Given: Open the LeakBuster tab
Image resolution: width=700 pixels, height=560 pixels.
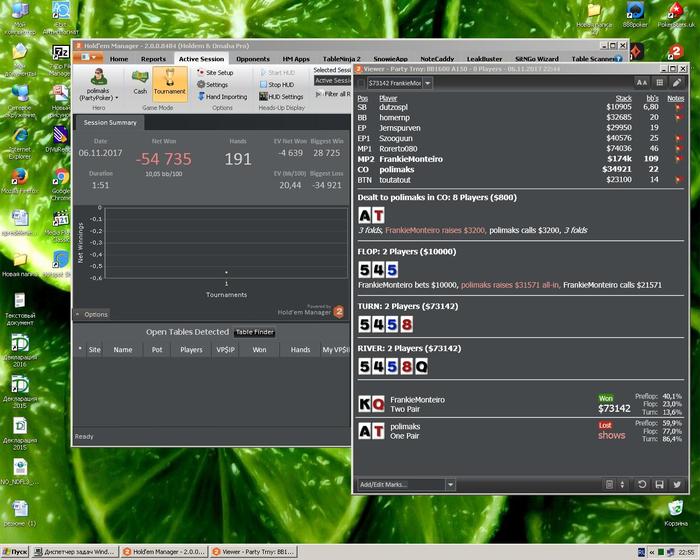Looking at the screenshot, I should click(x=484, y=59).
